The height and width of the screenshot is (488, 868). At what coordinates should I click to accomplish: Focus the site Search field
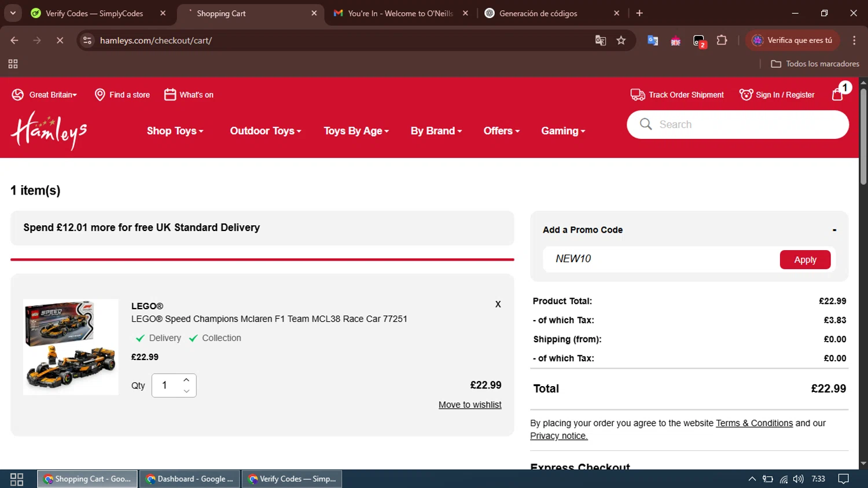coord(738,124)
